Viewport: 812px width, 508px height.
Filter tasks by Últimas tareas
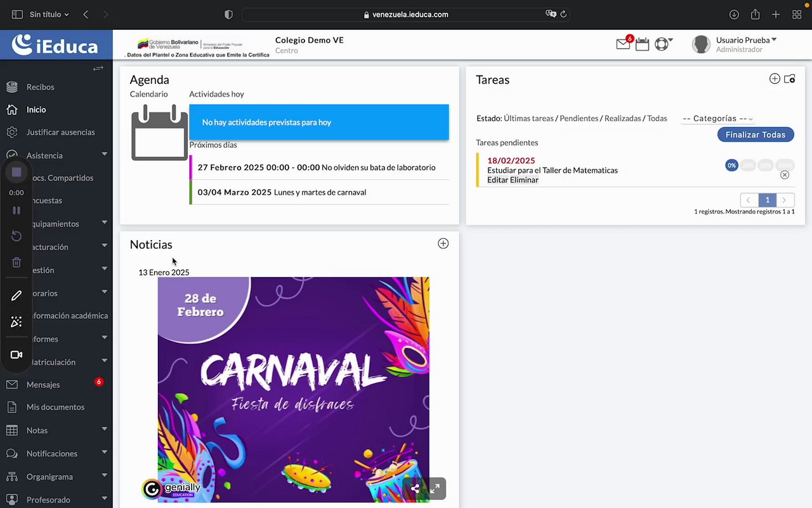pyautogui.click(x=528, y=118)
